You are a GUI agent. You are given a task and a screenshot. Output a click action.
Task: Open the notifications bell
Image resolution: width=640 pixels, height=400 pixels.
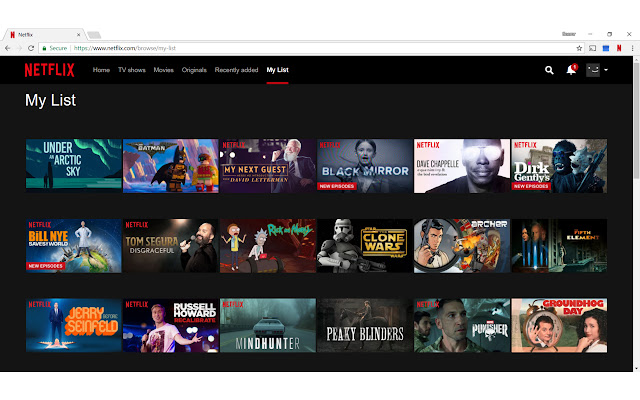[571, 70]
